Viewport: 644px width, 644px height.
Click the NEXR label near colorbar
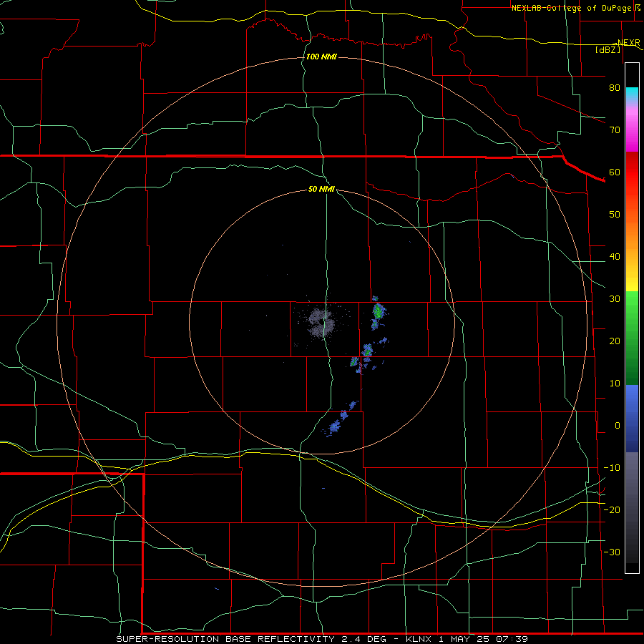[x=628, y=42]
